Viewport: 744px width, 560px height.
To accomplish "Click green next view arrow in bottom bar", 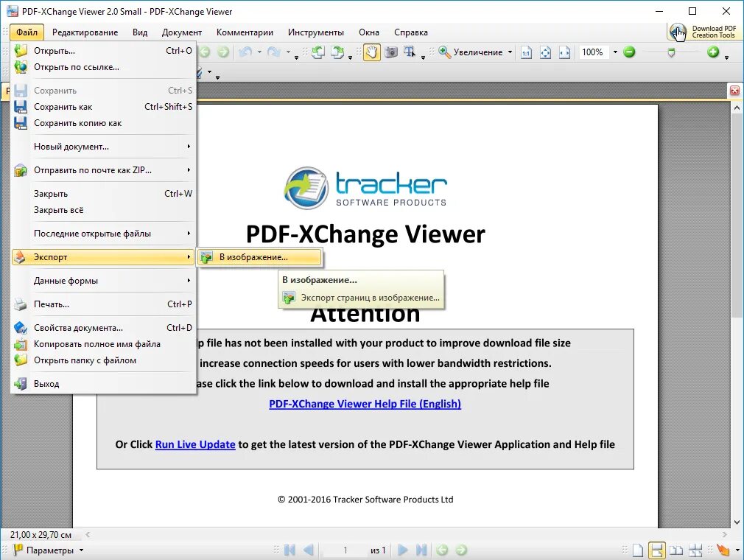I will [x=461, y=550].
